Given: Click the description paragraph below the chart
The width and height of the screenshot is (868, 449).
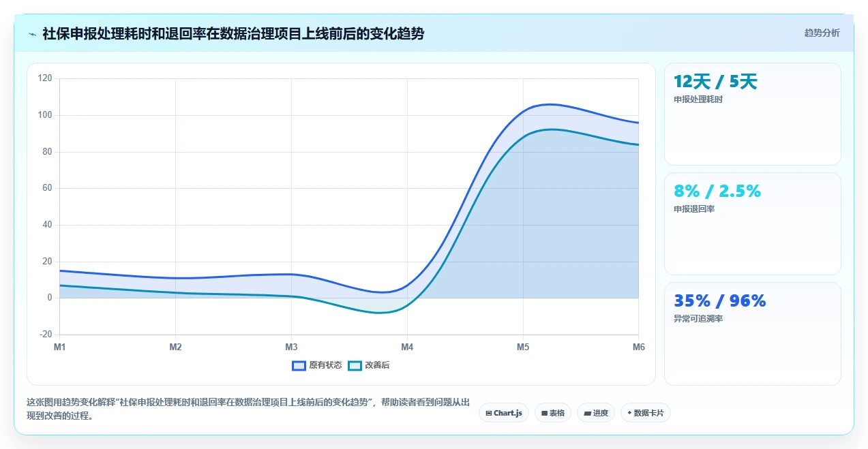Looking at the screenshot, I should (x=248, y=409).
